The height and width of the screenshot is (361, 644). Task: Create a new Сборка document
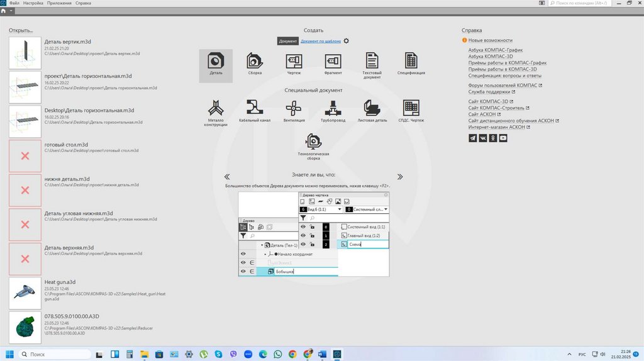pyautogui.click(x=255, y=63)
